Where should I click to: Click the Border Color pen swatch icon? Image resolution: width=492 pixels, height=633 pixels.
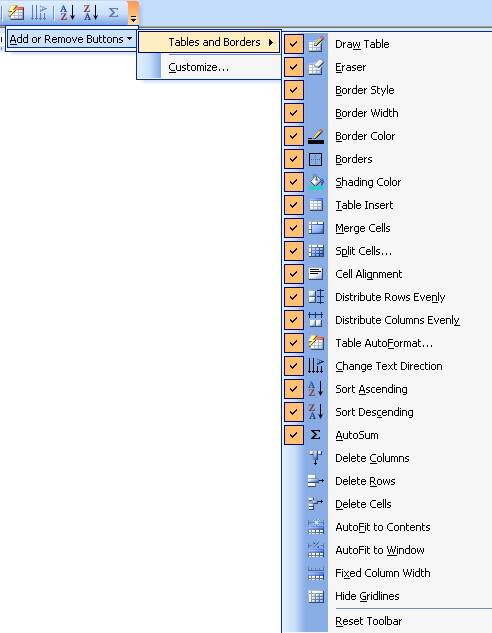[x=316, y=136]
